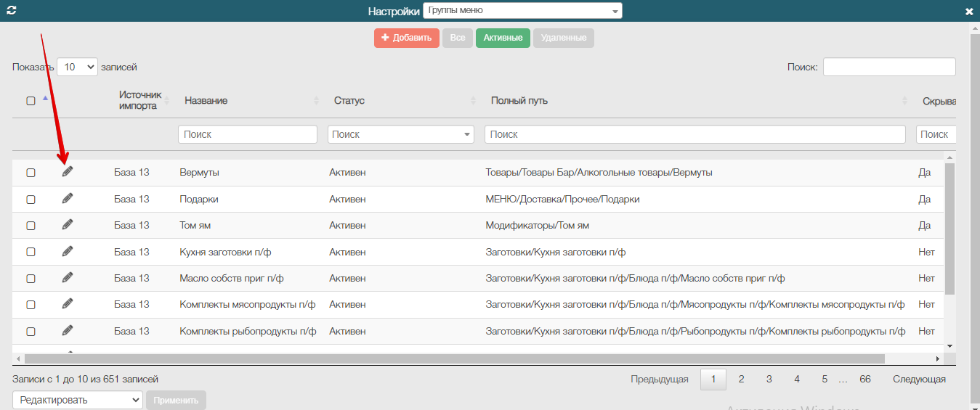980x410 pixels.
Task: Click pencil for Комплекты мясопродукты п/ф
Action: (x=68, y=303)
